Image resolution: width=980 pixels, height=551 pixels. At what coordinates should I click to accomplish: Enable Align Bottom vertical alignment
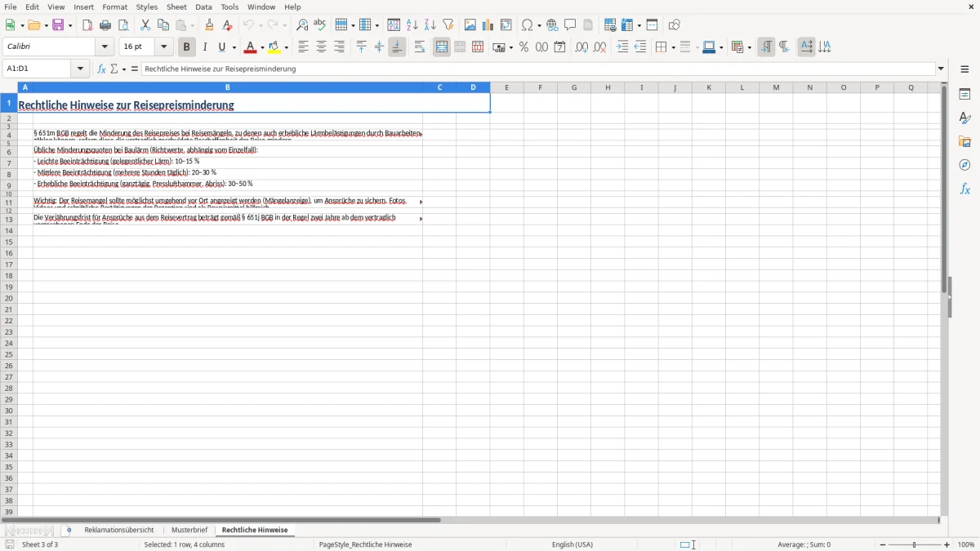pyautogui.click(x=397, y=47)
